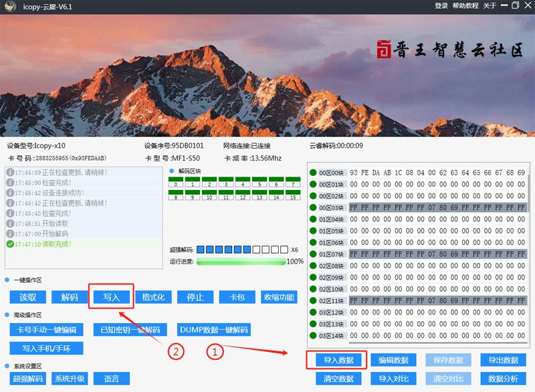Open 卡号手动一键编辑

(46, 330)
